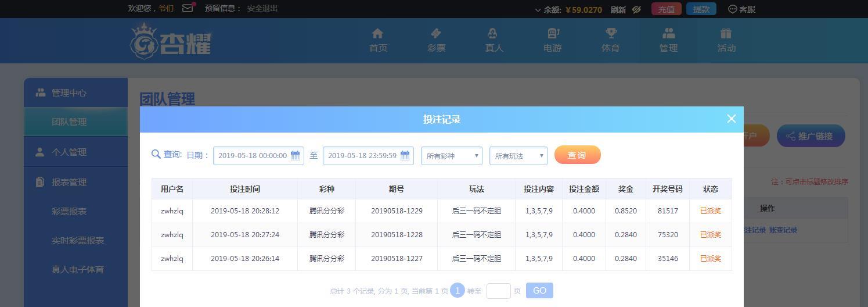Click the page jump input box
The image size is (868, 307).
click(x=498, y=291)
